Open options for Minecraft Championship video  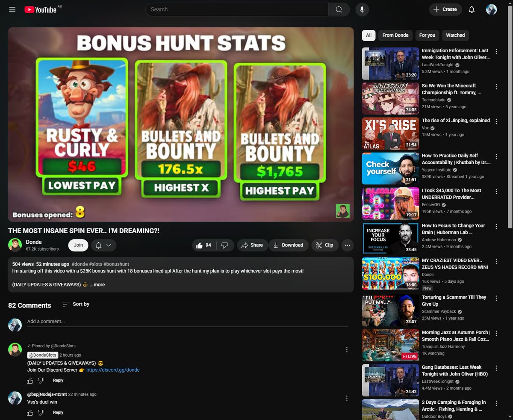(496, 86)
